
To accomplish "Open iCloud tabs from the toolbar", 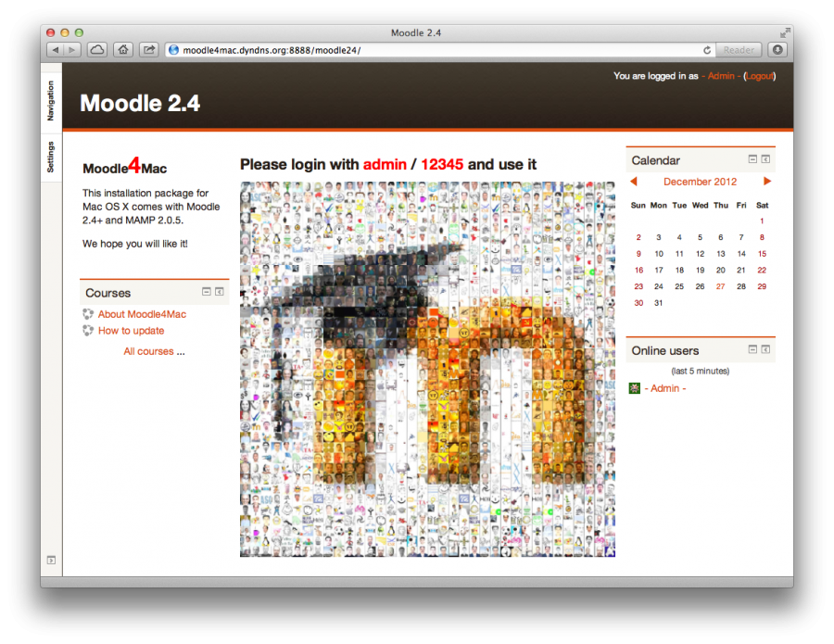I will point(96,50).
